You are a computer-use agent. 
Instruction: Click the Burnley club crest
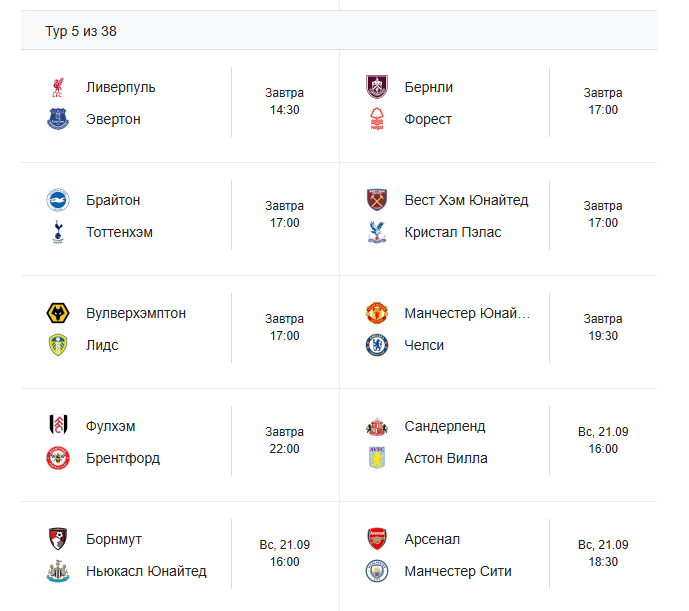tap(376, 87)
